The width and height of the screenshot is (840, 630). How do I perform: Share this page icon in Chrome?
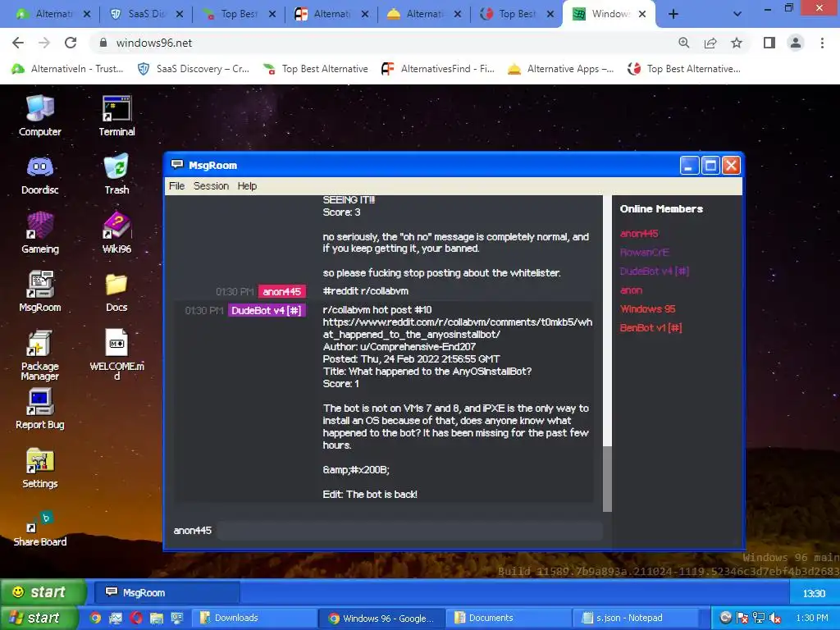pos(710,43)
